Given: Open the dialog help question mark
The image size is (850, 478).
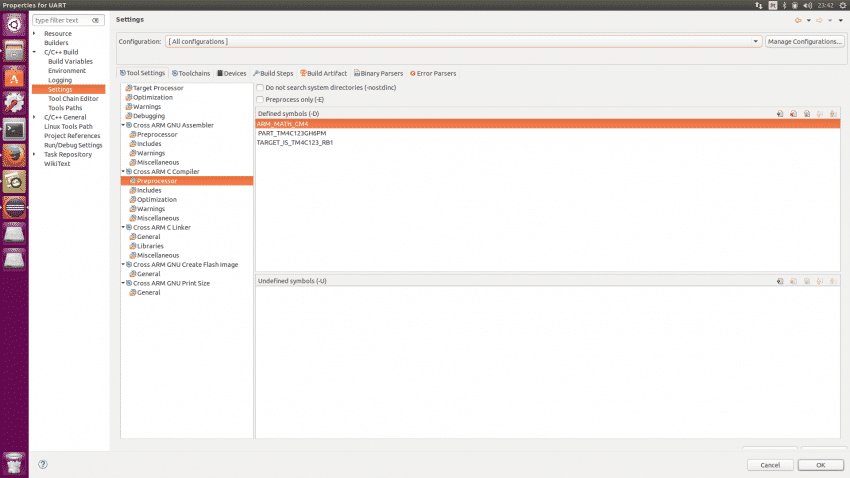Looking at the screenshot, I should coord(43,464).
